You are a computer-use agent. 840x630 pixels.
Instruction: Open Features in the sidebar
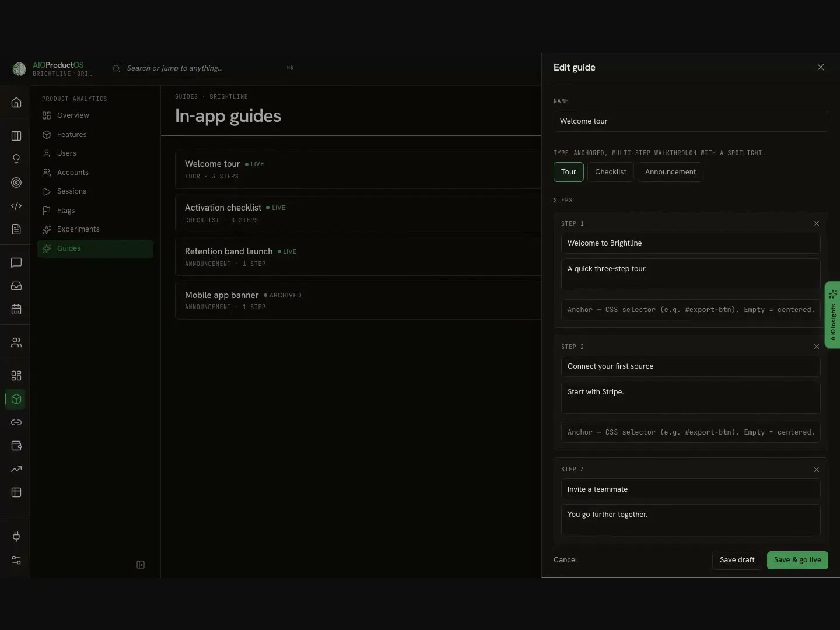[x=95, y=135]
